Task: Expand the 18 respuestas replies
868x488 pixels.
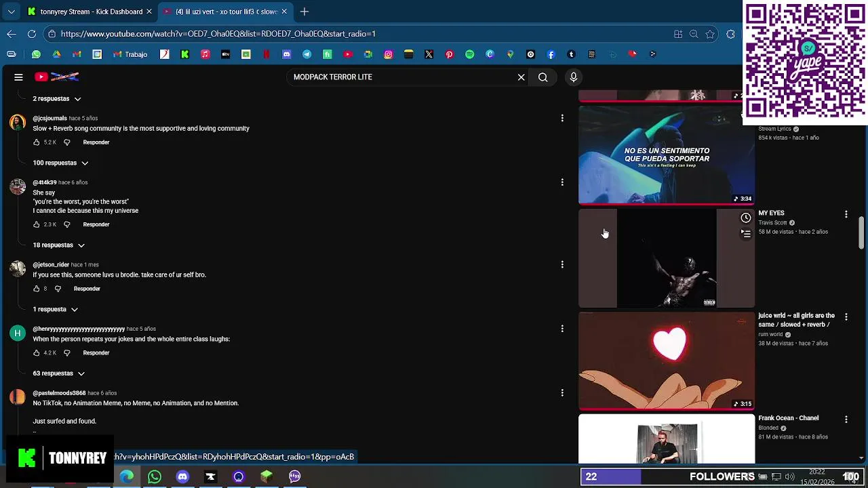Action: pyautogui.click(x=59, y=245)
